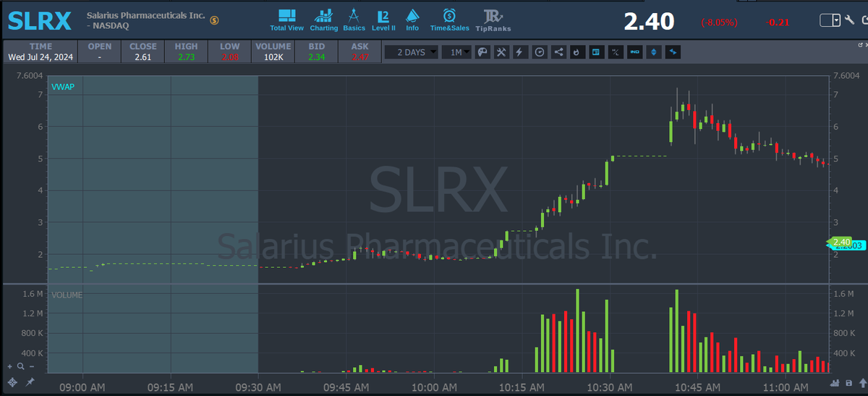The height and width of the screenshot is (396, 868).
Task: Click the Salarius Pharmaceuticals Inc. name
Action: 145,15
